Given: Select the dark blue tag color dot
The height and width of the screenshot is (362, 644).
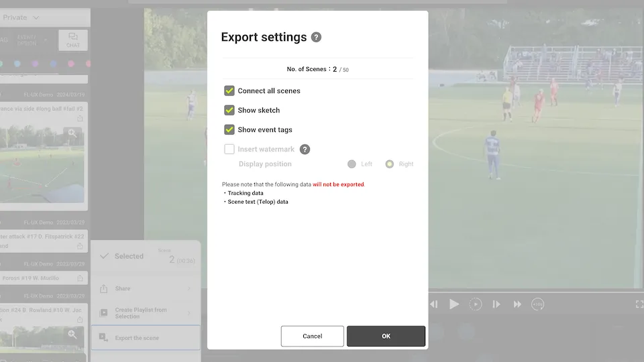Looking at the screenshot, I should pos(54,64).
